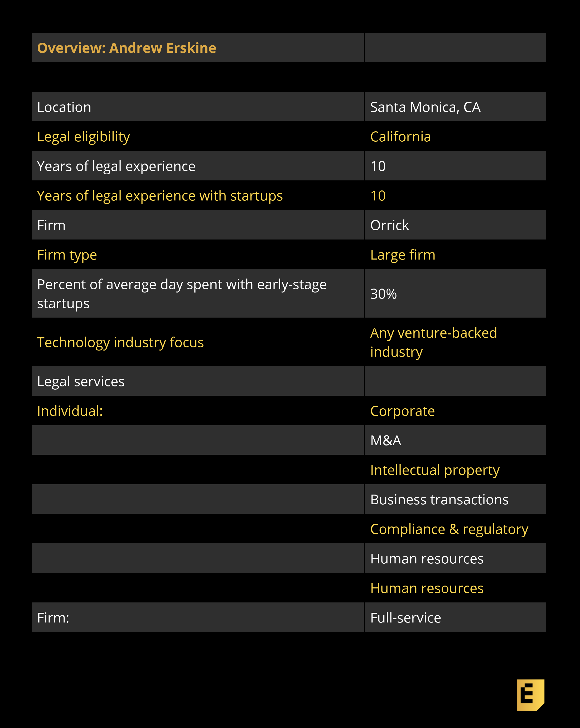
Task: Select the Location row label
Action: click(64, 107)
